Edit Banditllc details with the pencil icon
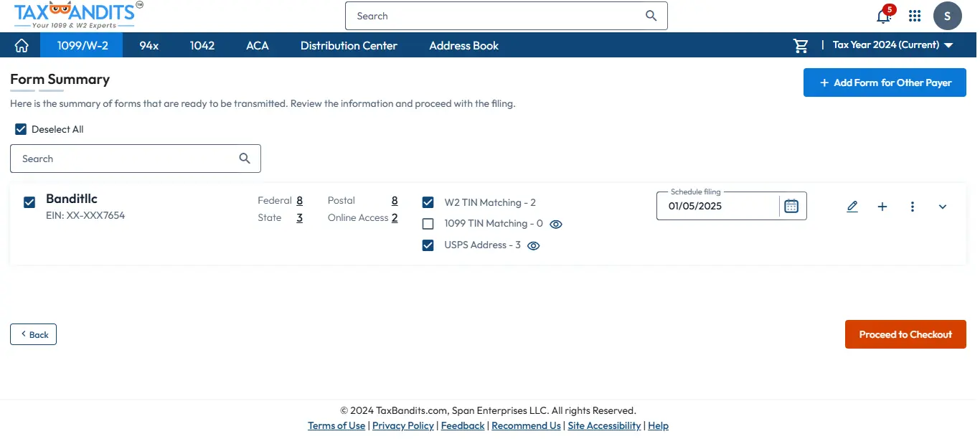This screenshot has width=980, height=439. 852,206
